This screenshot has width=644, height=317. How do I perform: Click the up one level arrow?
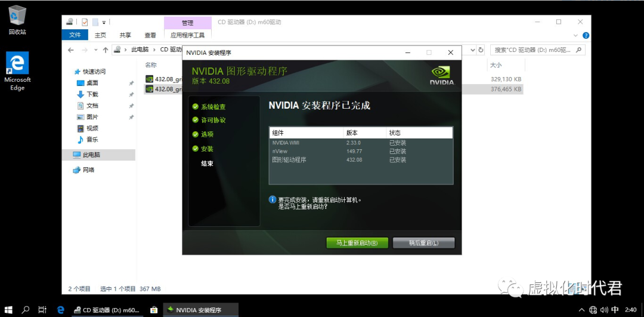[106, 50]
